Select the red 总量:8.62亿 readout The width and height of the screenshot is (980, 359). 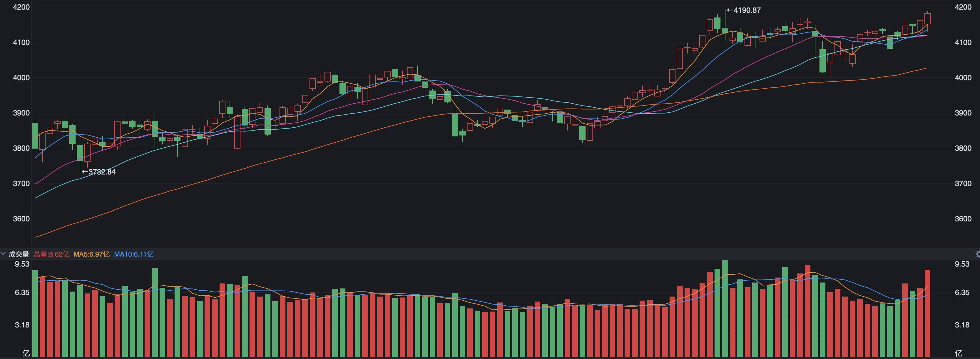51,254
